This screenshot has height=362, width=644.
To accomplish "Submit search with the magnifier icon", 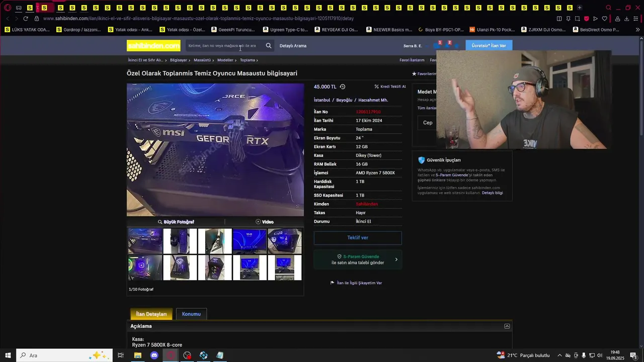I will point(269,46).
